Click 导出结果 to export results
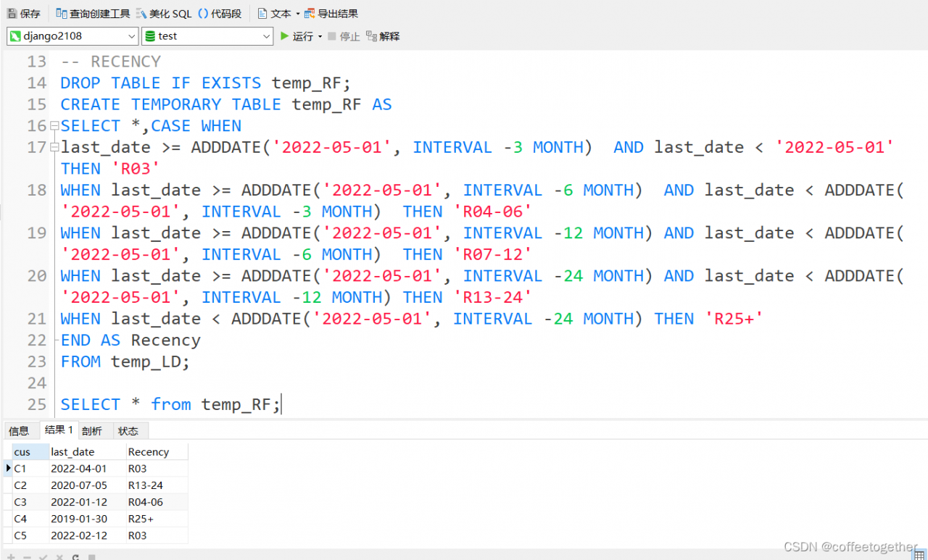Screen dimensions: 928x560 (331, 14)
